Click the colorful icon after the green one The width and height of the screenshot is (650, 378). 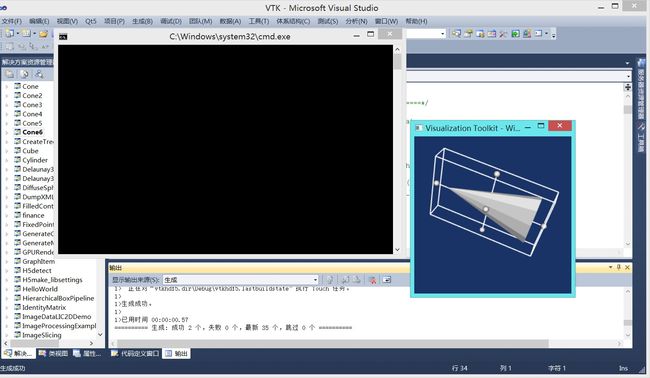pos(527,33)
